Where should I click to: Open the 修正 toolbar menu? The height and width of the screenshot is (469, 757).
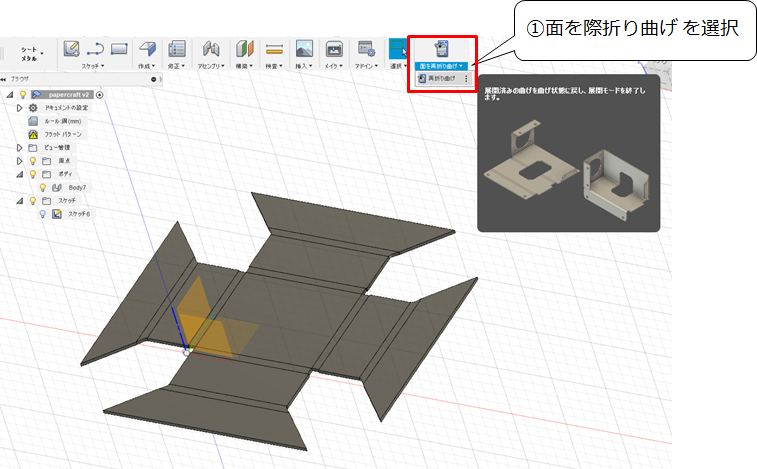pos(176,66)
